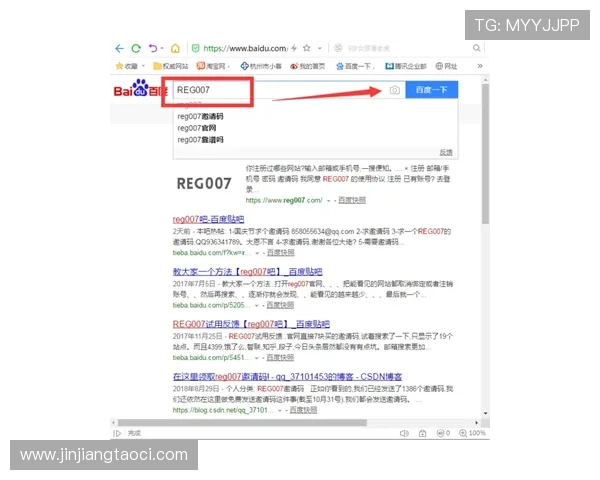Open the REG007试用反馈【reg007吧】 result
The image size is (600, 480).
(x=251, y=324)
